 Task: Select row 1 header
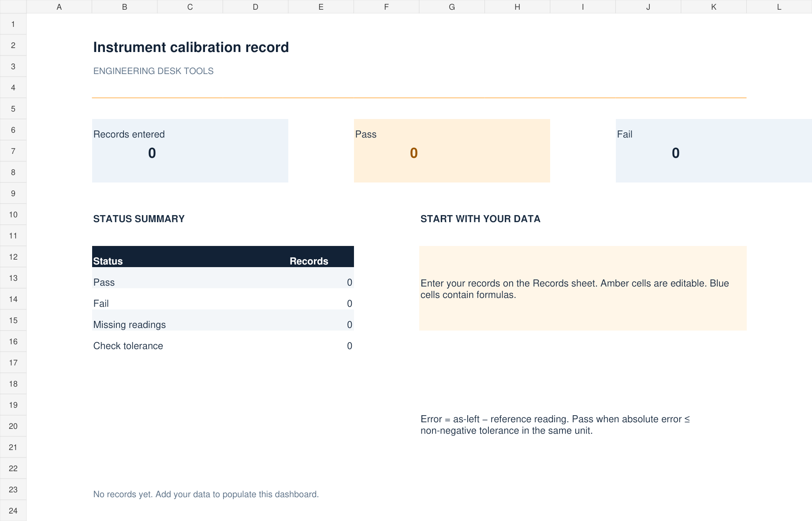[13, 24]
